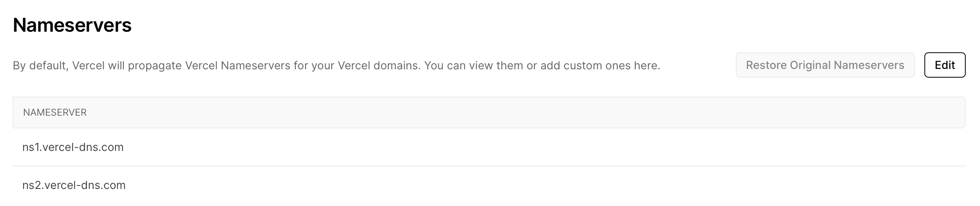This screenshot has height=206, width=980.
Task: Click the NAMESERVER column header
Action: pyautogui.click(x=55, y=113)
